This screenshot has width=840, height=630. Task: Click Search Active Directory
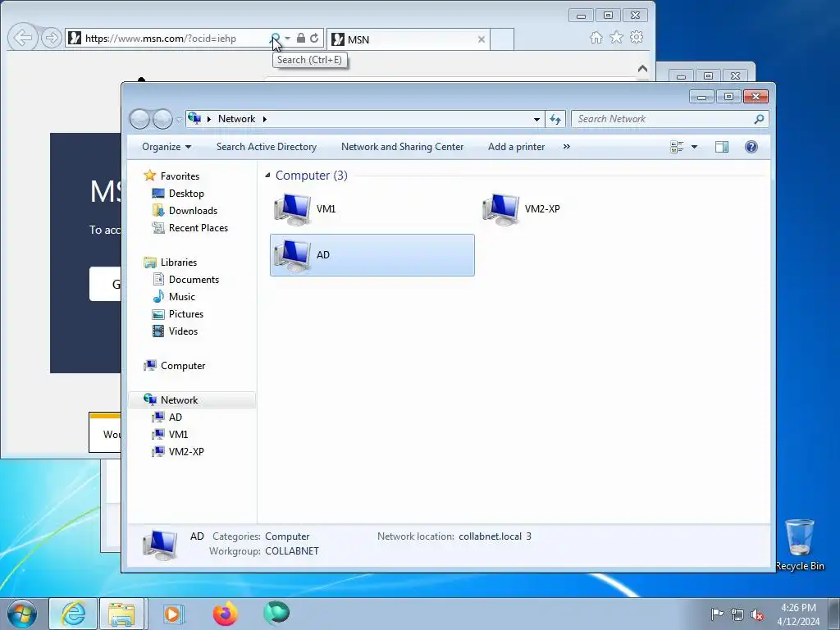(267, 147)
